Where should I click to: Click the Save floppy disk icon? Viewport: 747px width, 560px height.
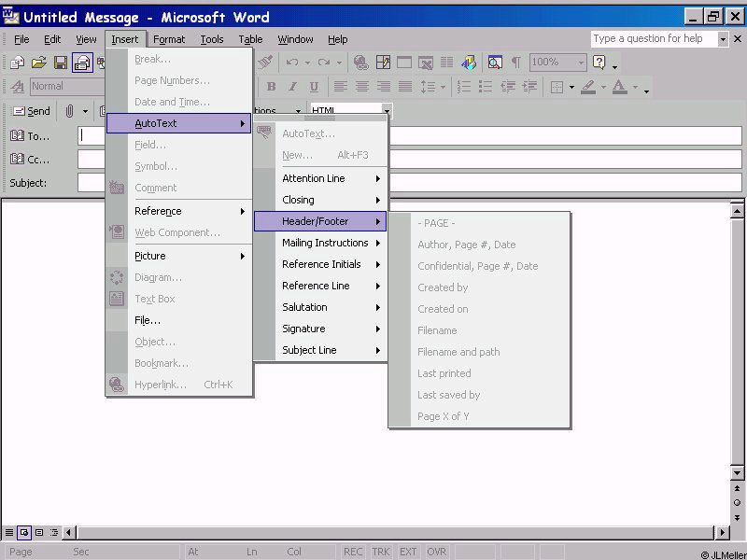tap(61, 63)
